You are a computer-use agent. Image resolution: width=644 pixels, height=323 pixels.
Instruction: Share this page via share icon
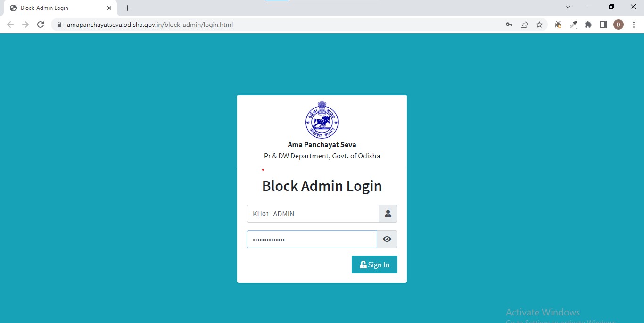(x=524, y=25)
